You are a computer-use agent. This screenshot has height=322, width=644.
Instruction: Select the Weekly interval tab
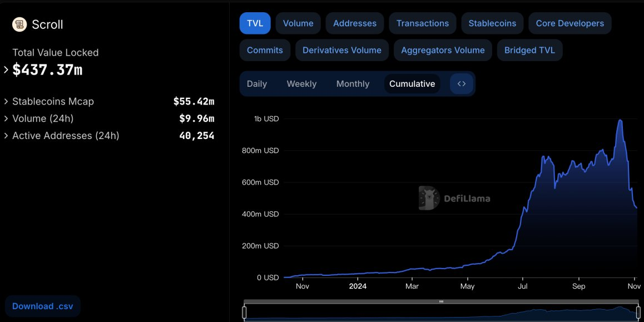pos(301,84)
